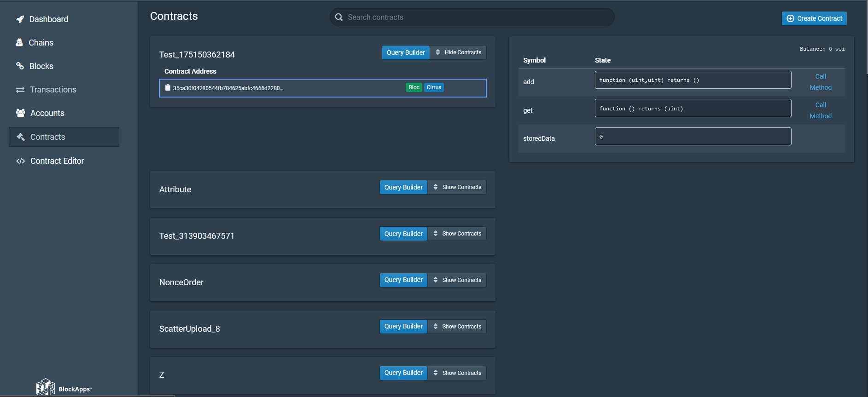The width and height of the screenshot is (868, 397).
Task: Click the copy icon beside contract address
Action: click(x=168, y=88)
